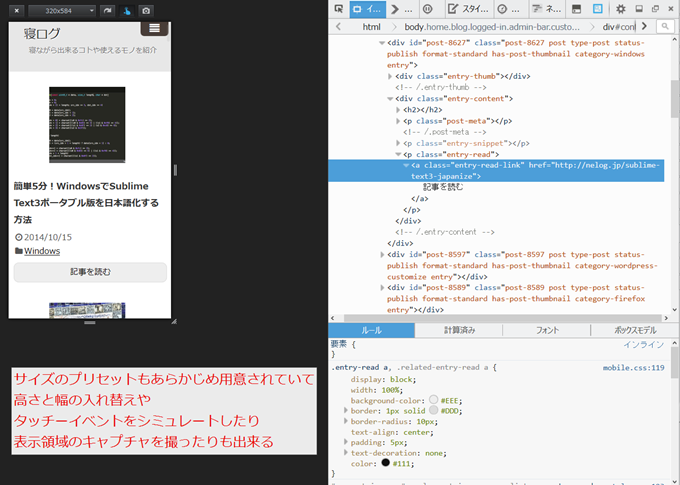
Task: Open the hamburger menu on the mobile page
Action: tap(154, 28)
